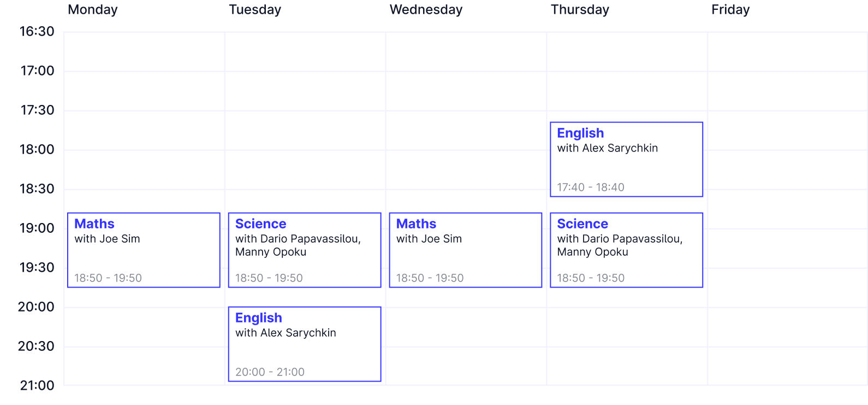Click the Thursday column header
868x405 pixels.
coord(580,10)
